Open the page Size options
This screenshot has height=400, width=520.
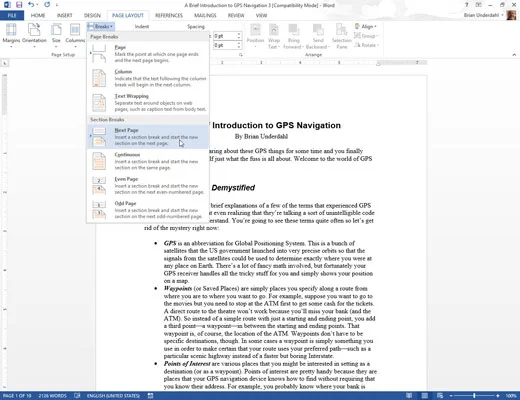click(56, 35)
